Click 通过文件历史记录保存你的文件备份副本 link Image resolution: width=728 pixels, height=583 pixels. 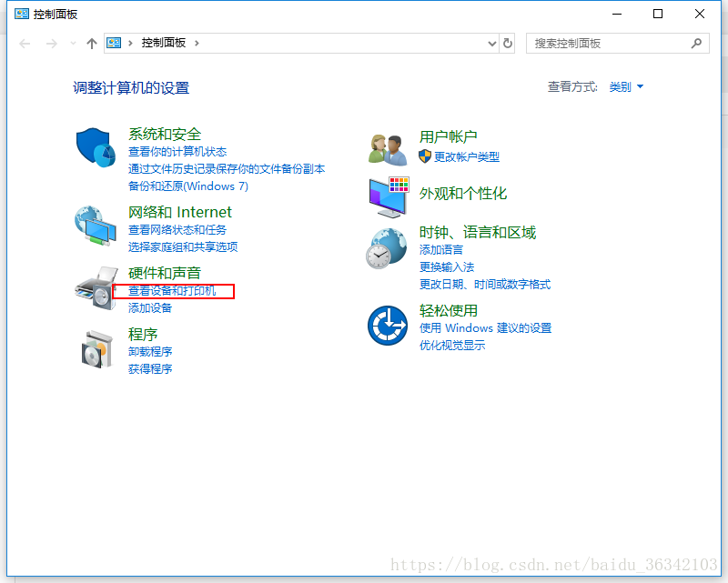click(227, 169)
